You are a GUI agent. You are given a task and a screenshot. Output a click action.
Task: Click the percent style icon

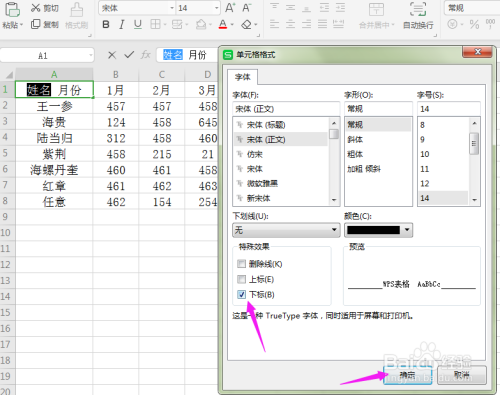[474, 24]
